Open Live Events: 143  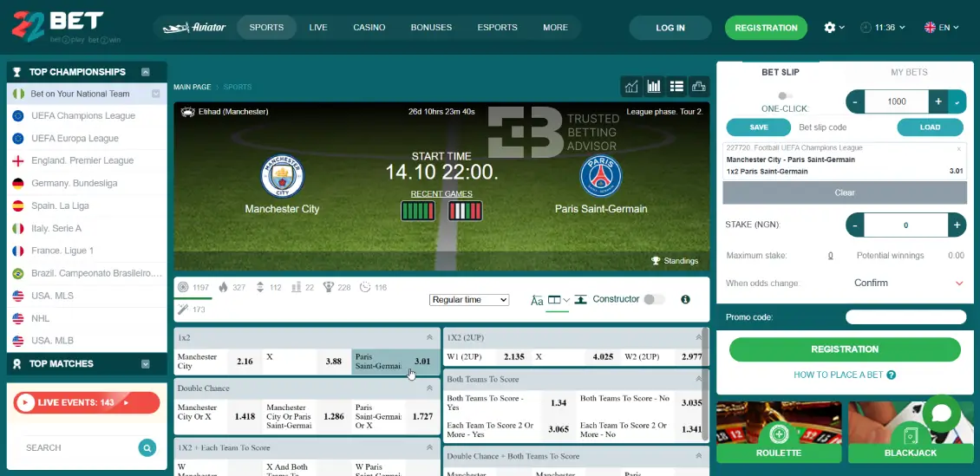[x=86, y=402]
